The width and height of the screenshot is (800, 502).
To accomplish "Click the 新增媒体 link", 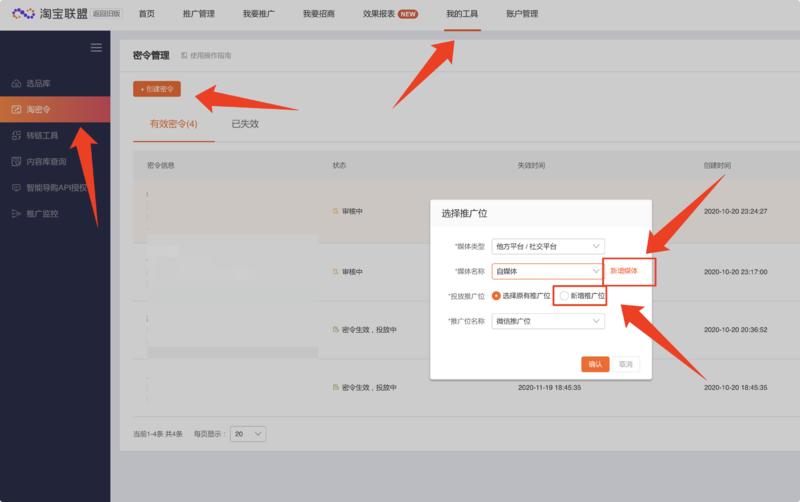I will [x=624, y=271].
